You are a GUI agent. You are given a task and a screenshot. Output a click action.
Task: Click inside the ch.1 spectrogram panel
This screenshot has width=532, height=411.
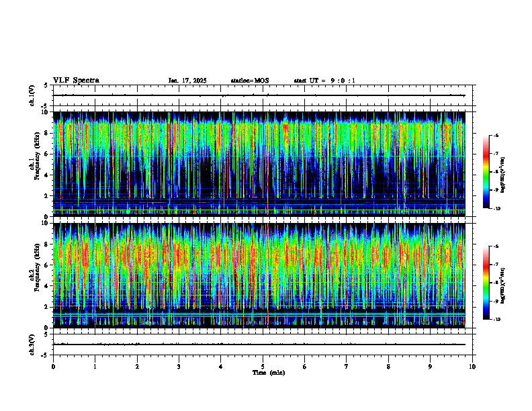(x=259, y=164)
